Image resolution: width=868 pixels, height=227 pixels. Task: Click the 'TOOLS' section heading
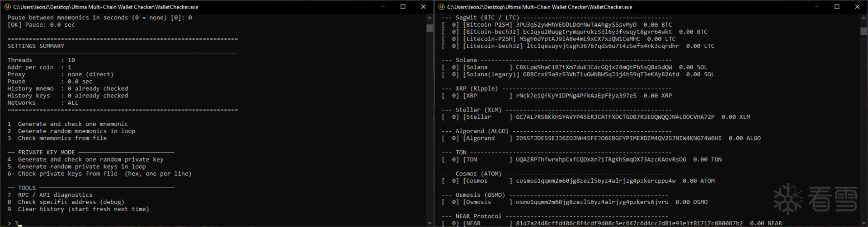pos(27,188)
